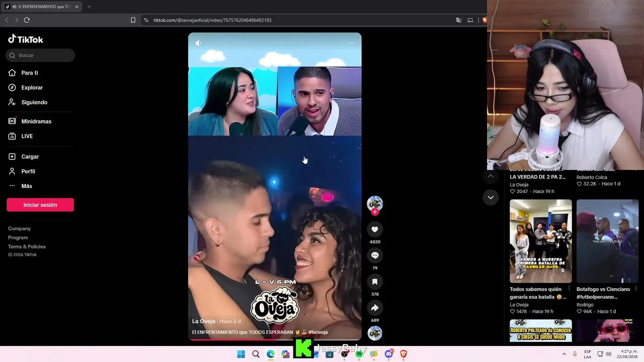Open the Company footer link

[19, 229]
